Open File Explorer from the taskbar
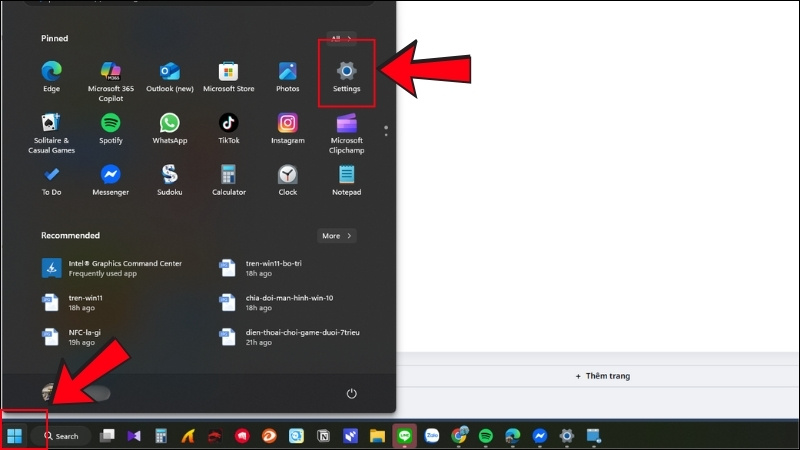The width and height of the screenshot is (800, 450). click(378, 436)
